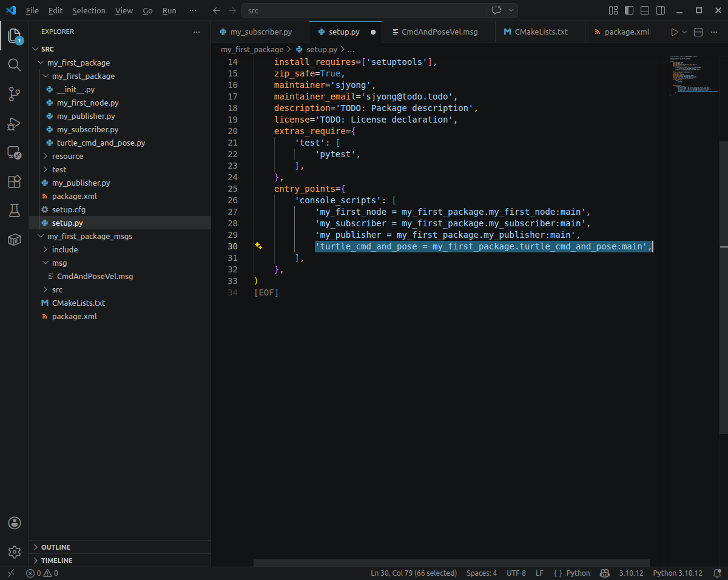Open my_first_node.py in Explorer

pyautogui.click(x=87, y=103)
